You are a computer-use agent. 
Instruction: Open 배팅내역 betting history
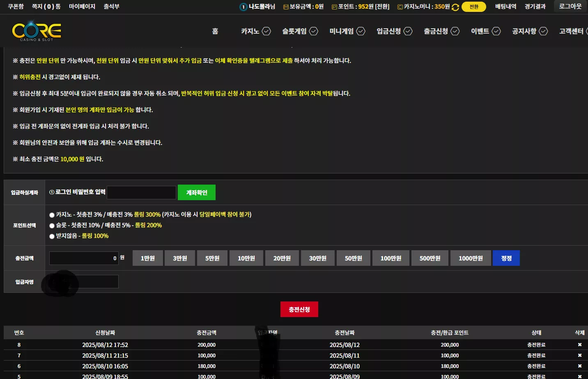click(x=505, y=7)
